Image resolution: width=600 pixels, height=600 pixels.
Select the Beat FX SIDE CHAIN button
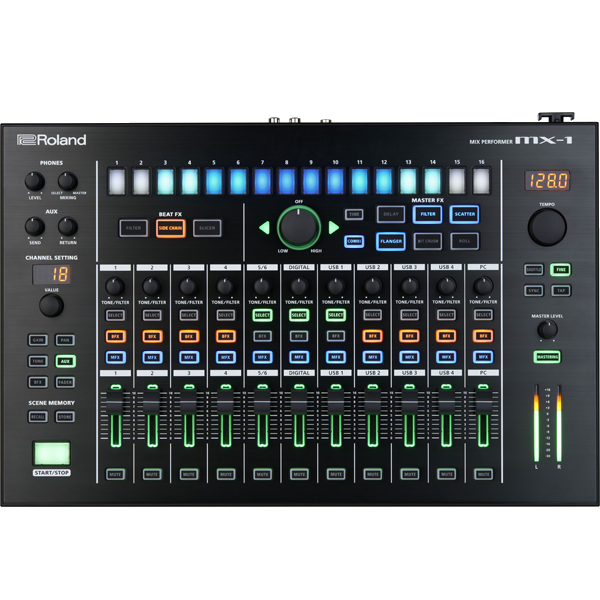pyautogui.click(x=171, y=228)
